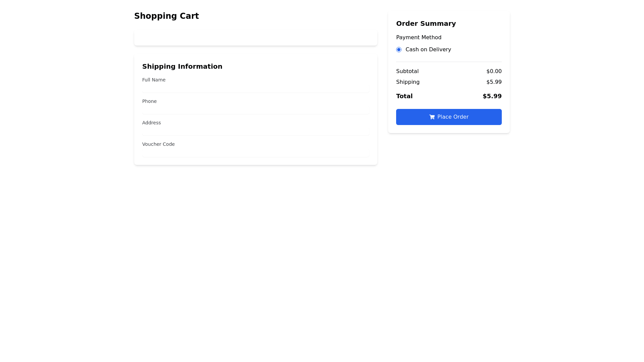This screenshot has width=644, height=362.
Task: Click the Voucher Code input field
Action: 256,153
